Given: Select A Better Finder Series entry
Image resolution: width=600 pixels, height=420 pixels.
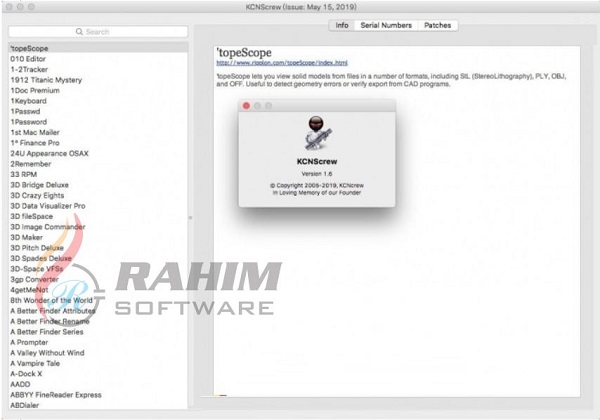Looking at the screenshot, I should tap(98, 332).
